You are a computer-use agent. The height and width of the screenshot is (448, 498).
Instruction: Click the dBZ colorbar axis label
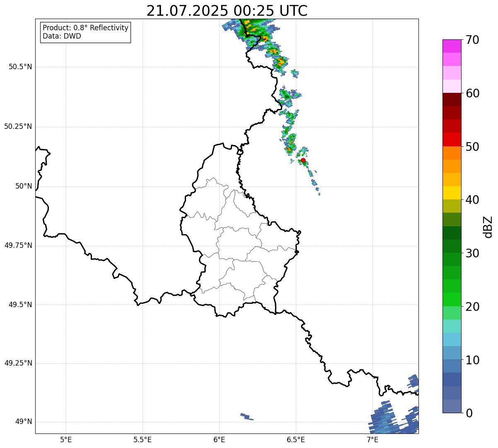pyautogui.click(x=488, y=227)
